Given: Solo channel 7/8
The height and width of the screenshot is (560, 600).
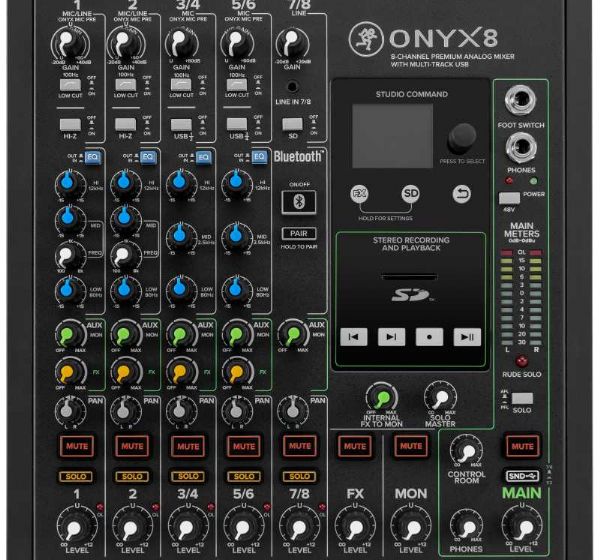Looking at the screenshot, I should pyautogui.click(x=299, y=476).
